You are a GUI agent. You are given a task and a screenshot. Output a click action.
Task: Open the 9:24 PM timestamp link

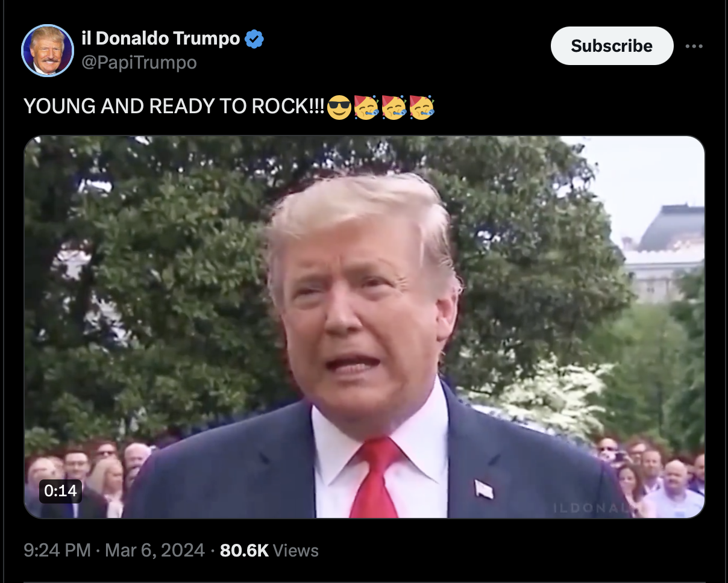coord(57,550)
